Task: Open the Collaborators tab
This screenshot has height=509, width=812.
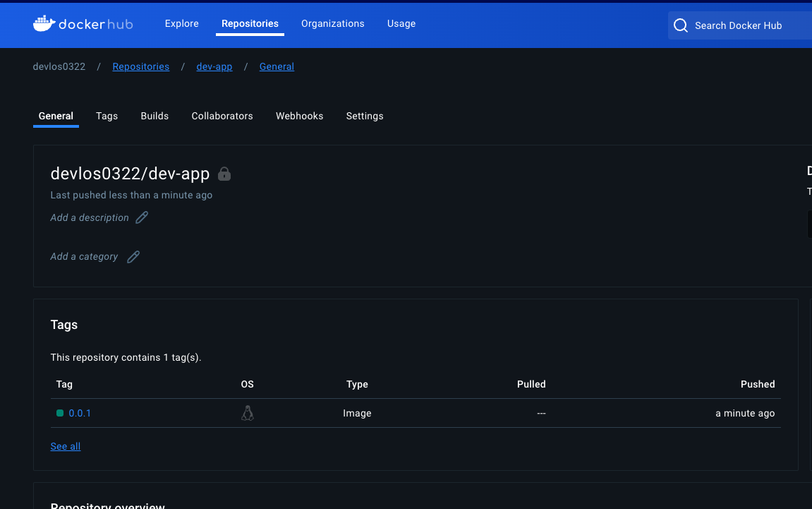Action: coord(222,116)
